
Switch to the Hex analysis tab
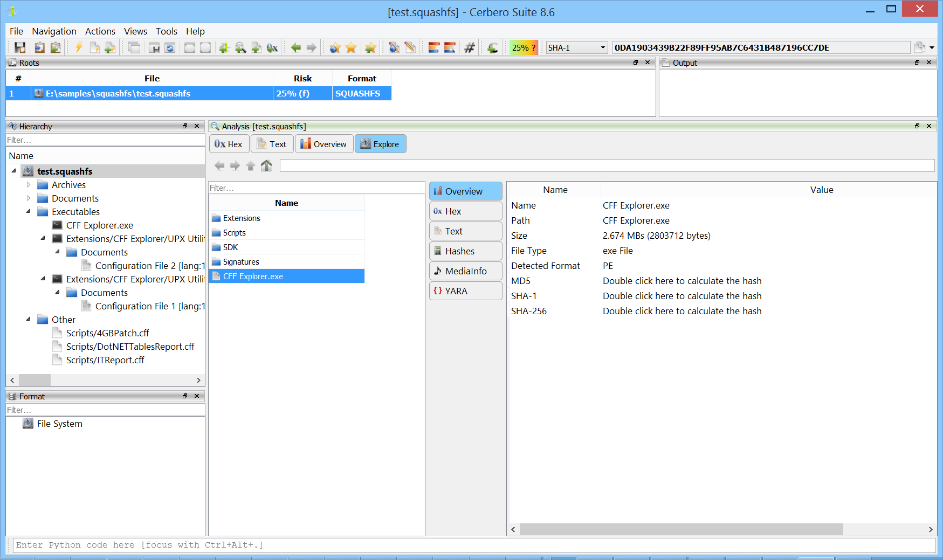[x=229, y=144]
